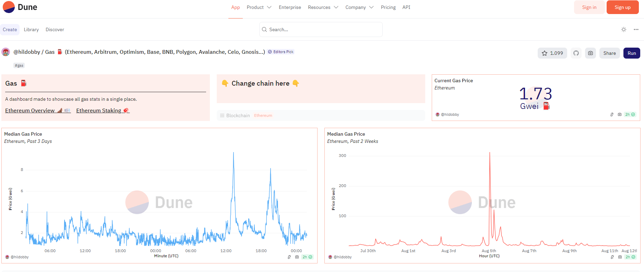Open the API menu link
This screenshot has height=272, width=644.
(406, 7)
